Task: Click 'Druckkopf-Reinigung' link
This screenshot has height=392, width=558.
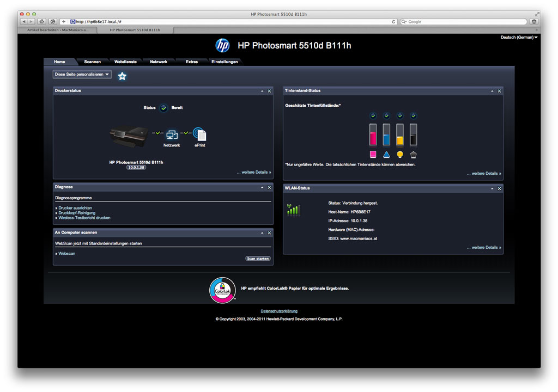Action: pos(77,213)
